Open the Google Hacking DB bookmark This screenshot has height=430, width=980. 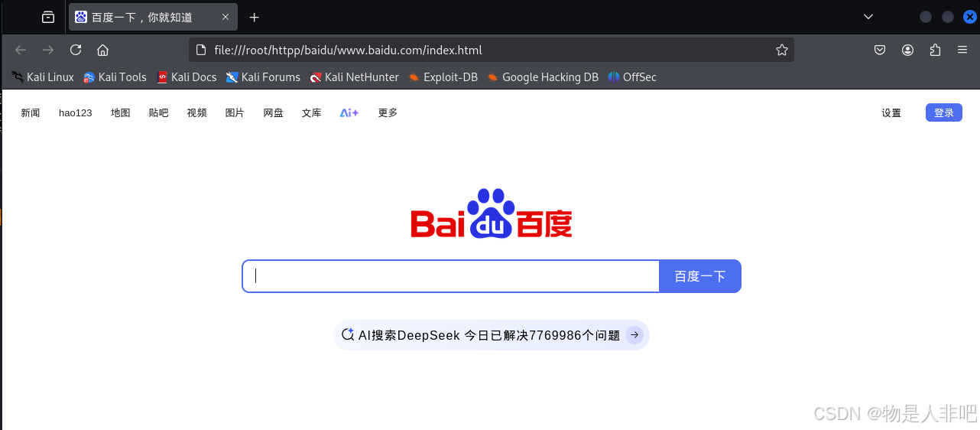[x=543, y=77]
